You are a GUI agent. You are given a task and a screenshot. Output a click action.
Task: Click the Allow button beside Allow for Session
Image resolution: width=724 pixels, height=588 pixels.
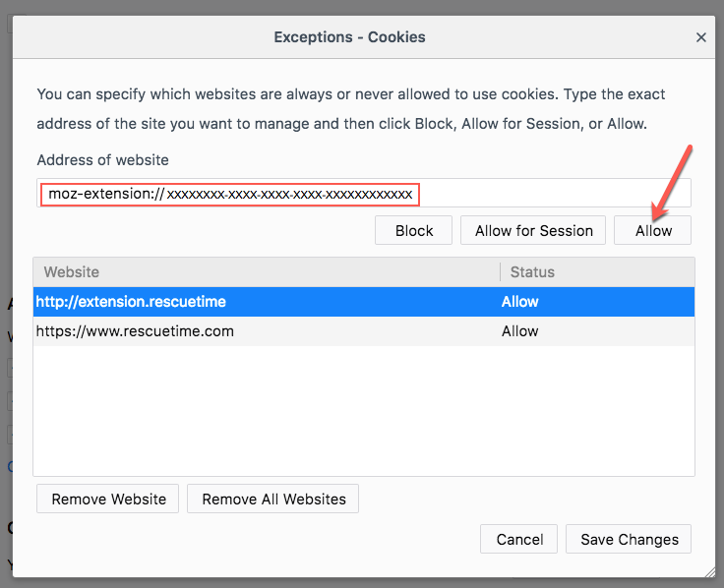tap(653, 230)
